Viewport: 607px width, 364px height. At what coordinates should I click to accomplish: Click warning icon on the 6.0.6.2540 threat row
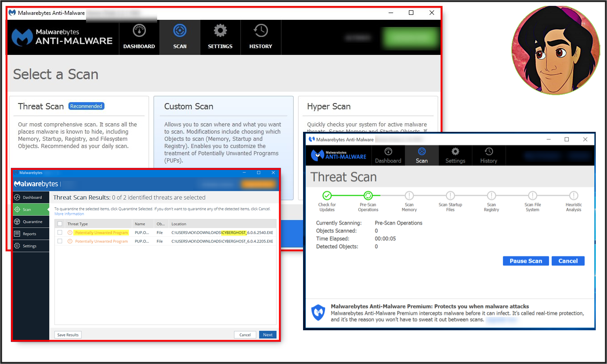[x=70, y=233]
